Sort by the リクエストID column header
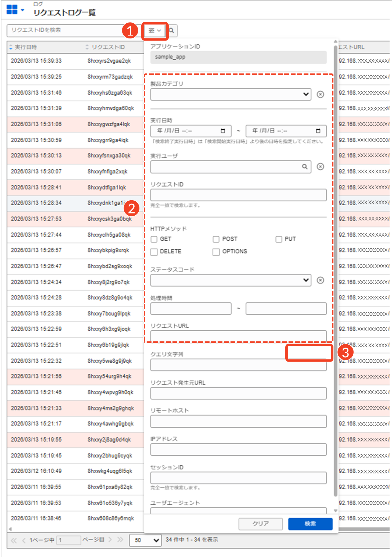The width and height of the screenshot is (392, 557). [108, 47]
